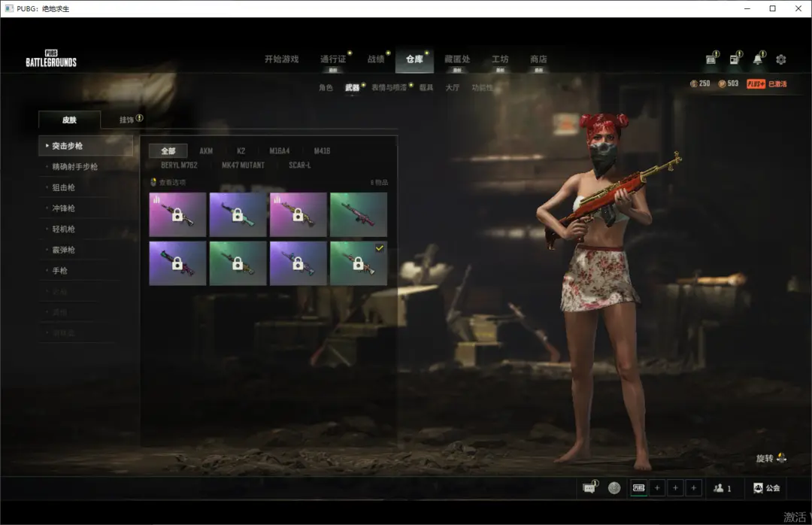This screenshot has width=812, height=525.
Task: Switch to the 大厅 sub-tab
Action: [x=453, y=87]
